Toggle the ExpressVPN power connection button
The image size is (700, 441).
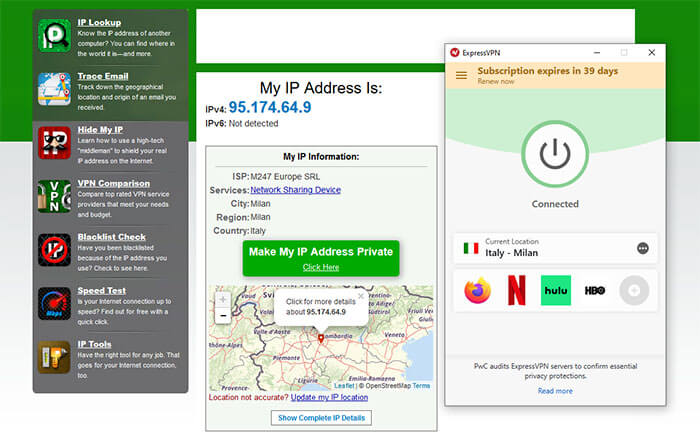[x=555, y=154]
